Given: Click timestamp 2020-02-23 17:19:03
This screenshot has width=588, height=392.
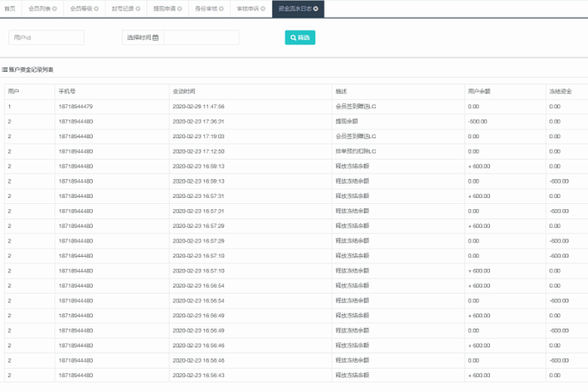Looking at the screenshot, I should pos(199,137).
